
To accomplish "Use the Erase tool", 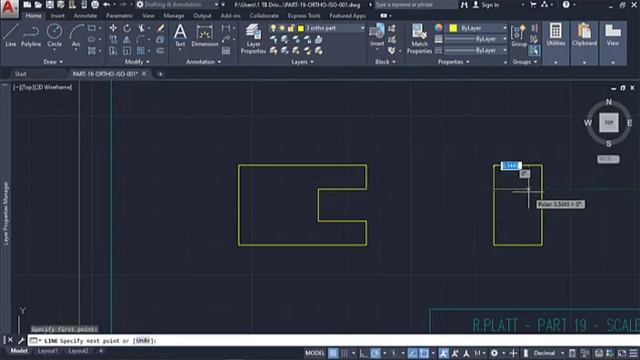I will click(160, 28).
